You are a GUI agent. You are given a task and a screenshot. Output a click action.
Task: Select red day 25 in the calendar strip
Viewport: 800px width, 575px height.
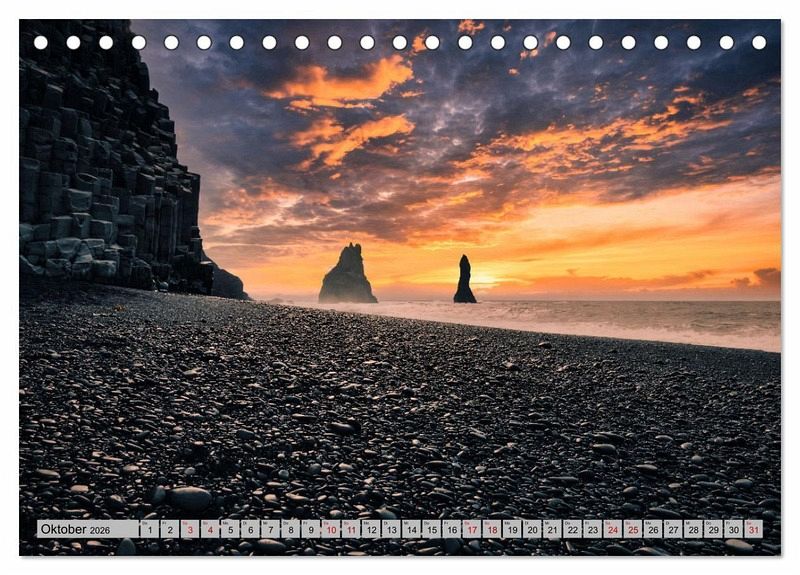pyautogui.click(x=633, y=529)
